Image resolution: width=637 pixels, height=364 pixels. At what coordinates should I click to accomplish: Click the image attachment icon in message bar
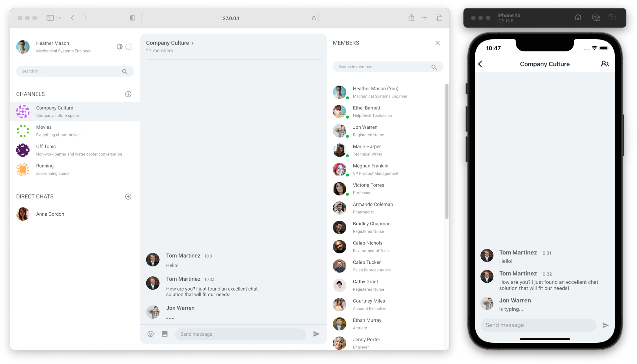165,334
